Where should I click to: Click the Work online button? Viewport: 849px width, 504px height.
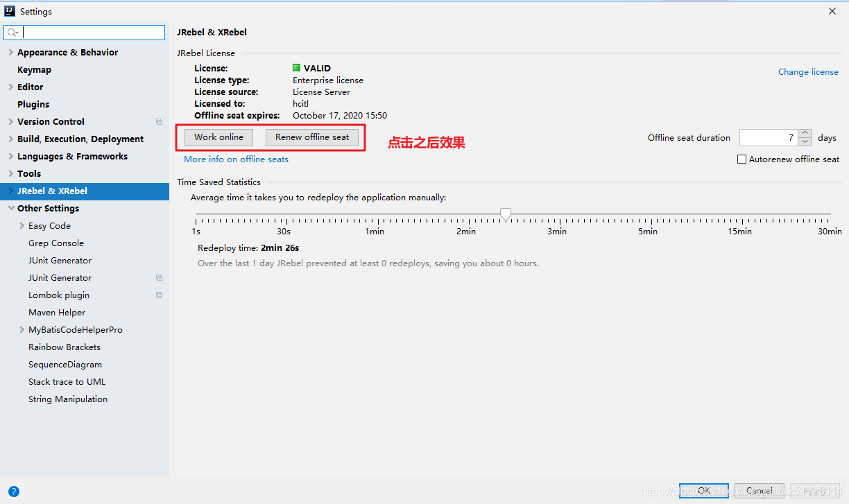pos(218,137)
